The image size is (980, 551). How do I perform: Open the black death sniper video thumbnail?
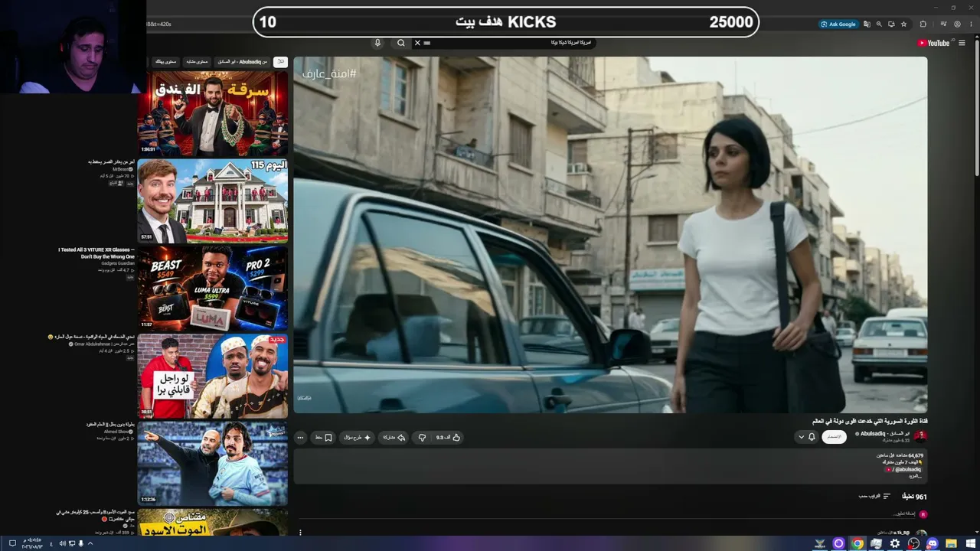click(x=213, y=522)
